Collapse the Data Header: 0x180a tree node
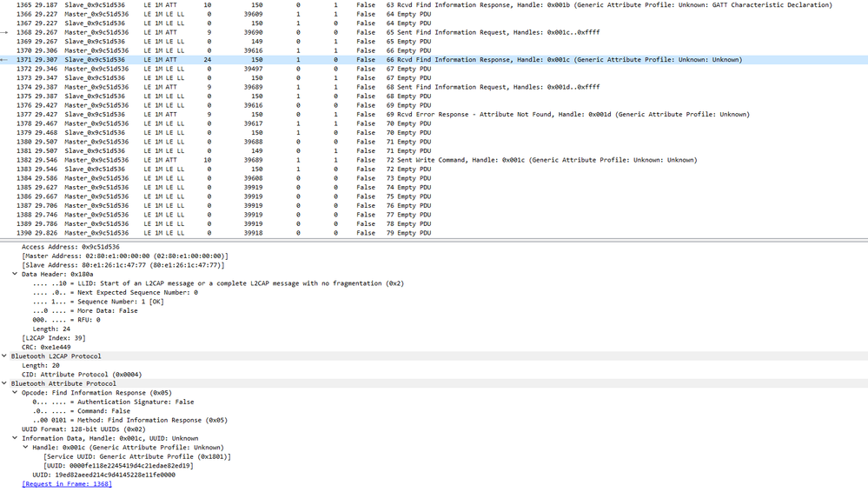This screenshot has height=492, width=868. [15, 275]
